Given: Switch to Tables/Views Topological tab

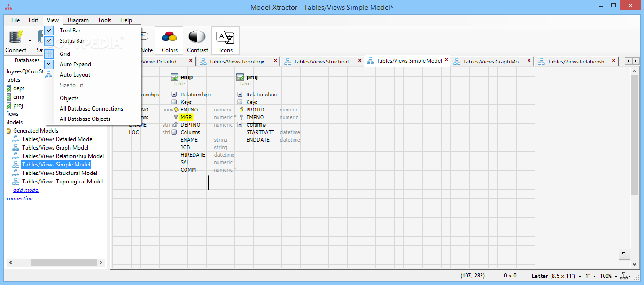Looking at the screenshot, I should [239, 61].
